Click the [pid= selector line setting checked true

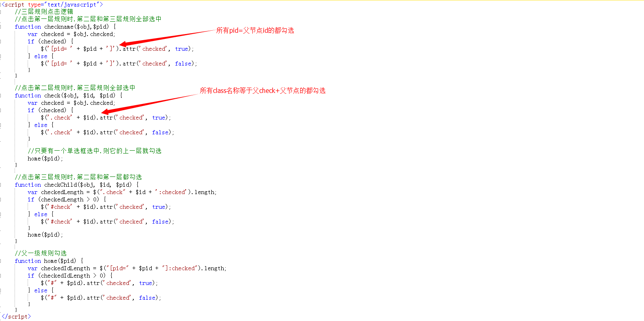click(117, 49)
